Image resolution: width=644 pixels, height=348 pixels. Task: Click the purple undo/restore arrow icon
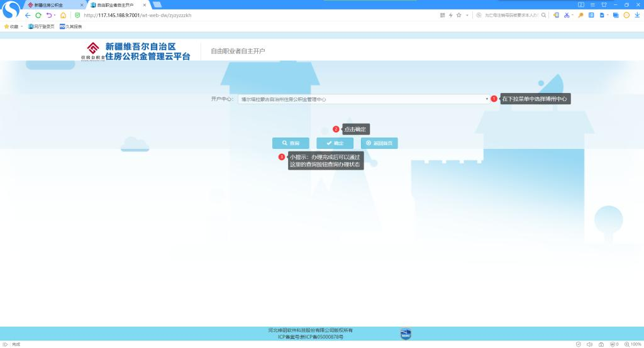[49, 15]
